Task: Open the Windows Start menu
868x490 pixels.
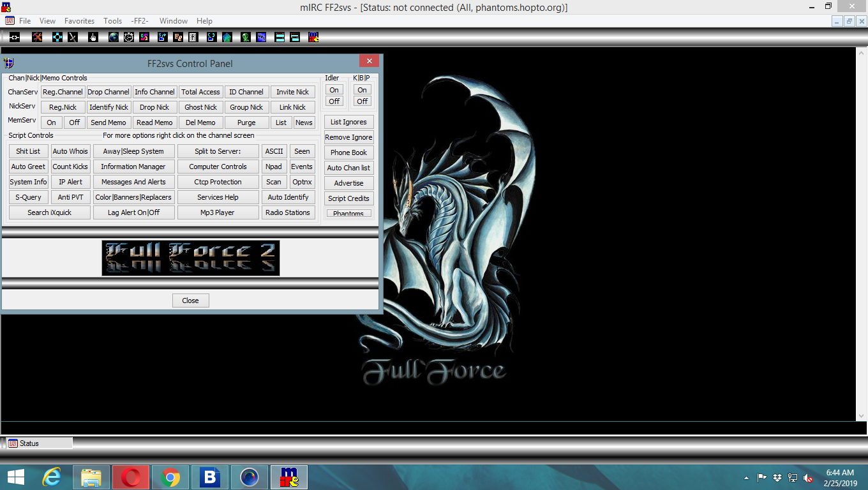Action: 16,477
